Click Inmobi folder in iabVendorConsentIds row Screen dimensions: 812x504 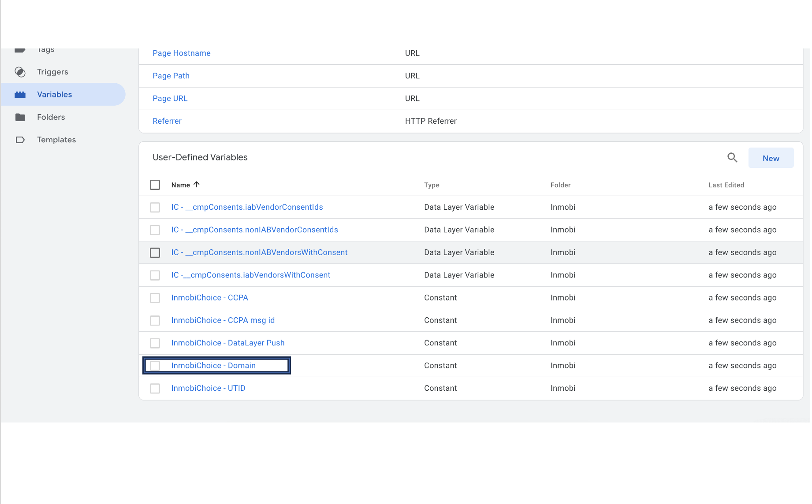click(x=563, y=207)
